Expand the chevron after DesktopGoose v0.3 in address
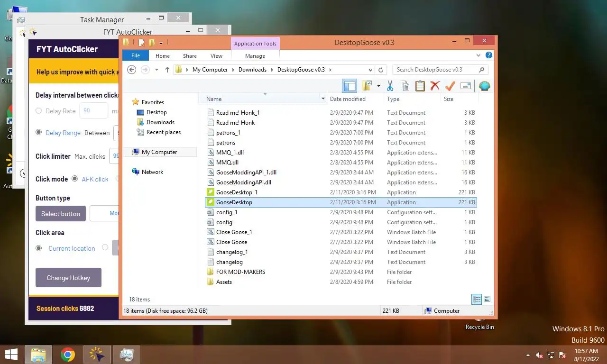 (x=330, y=70)
